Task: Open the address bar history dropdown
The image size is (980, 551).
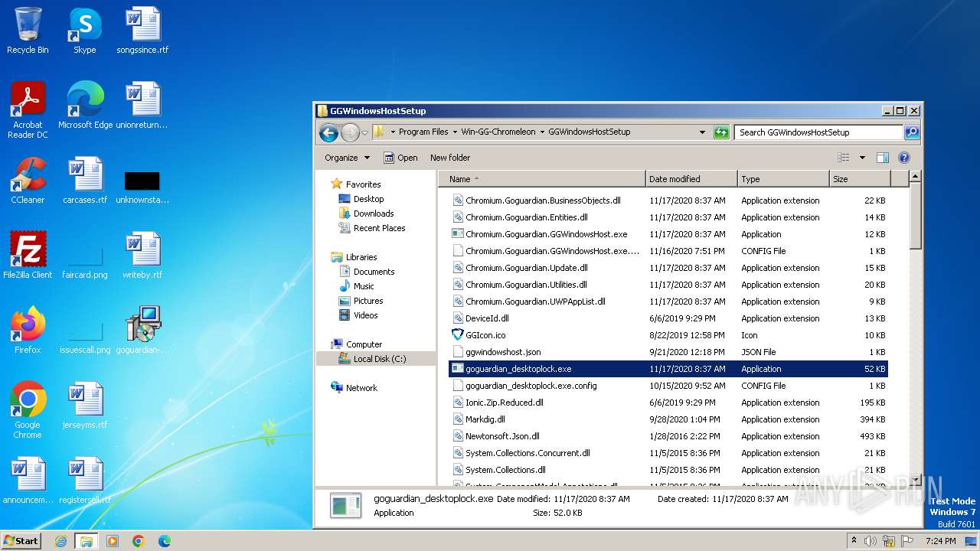Action: coord(702,132)
